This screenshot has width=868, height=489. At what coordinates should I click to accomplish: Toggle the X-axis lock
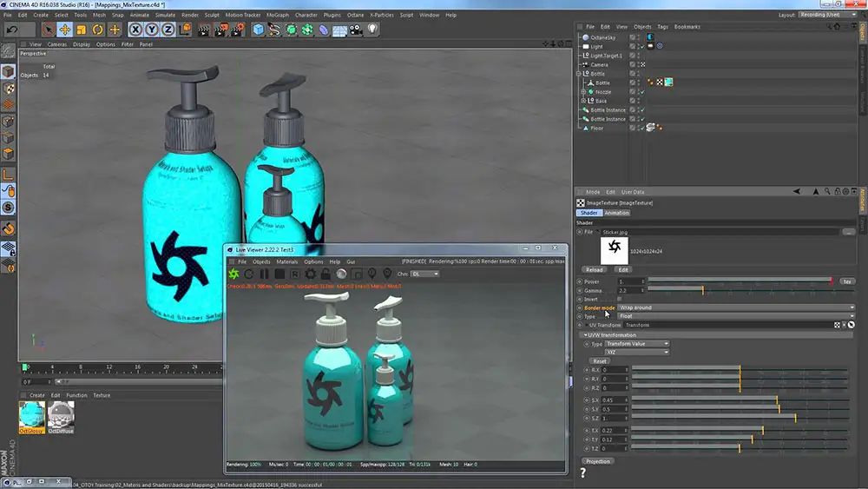pos(135,30)
